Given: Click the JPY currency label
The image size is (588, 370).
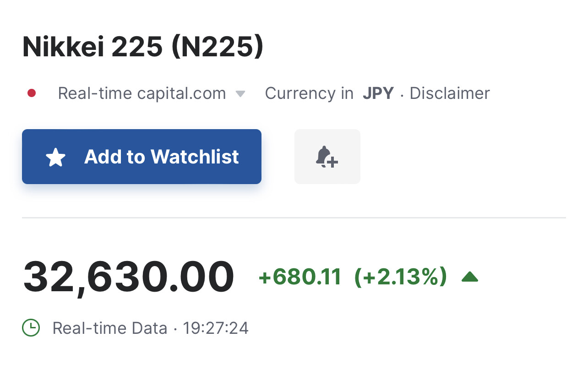Looking at the screenshot, I should tap(378, 93).
